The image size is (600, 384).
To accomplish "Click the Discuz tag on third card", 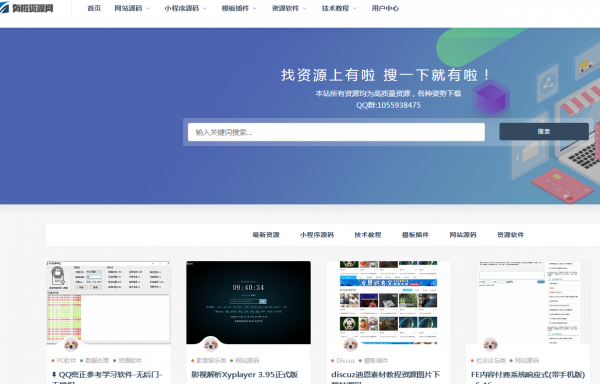I will click(x=346, y=360).
